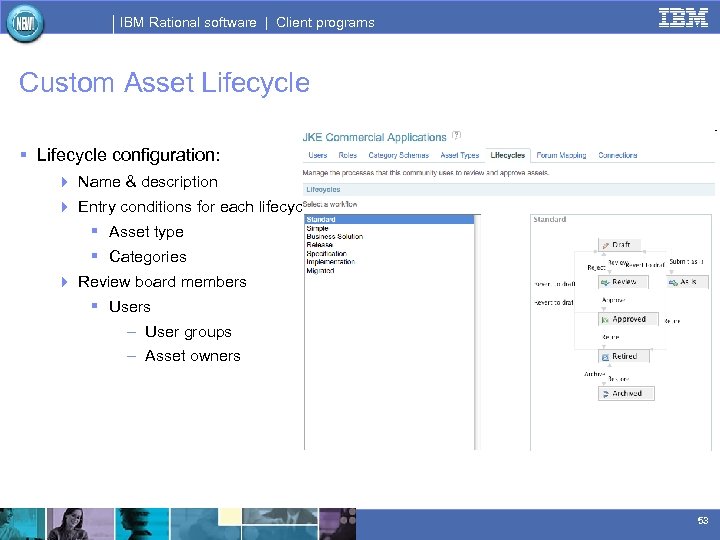Select the Specification workflow
Viewport: 720px width, 540px height.
pyautogui.click(x=326, y=253)
